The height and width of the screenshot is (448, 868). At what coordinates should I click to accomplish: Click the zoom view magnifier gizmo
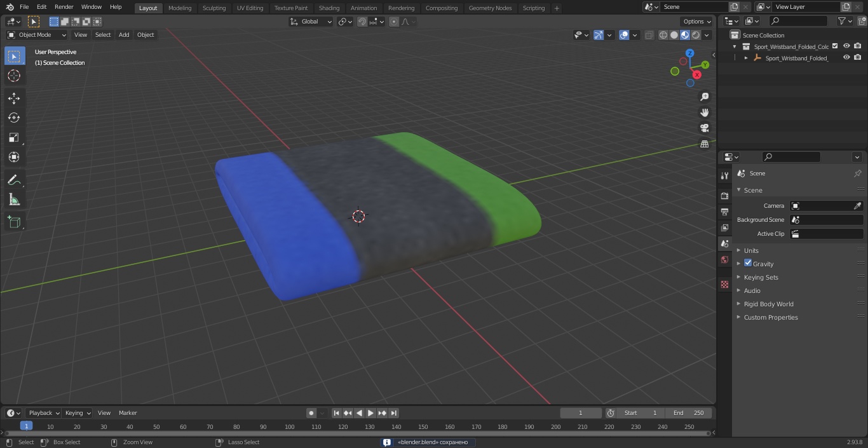click(704, 97)
